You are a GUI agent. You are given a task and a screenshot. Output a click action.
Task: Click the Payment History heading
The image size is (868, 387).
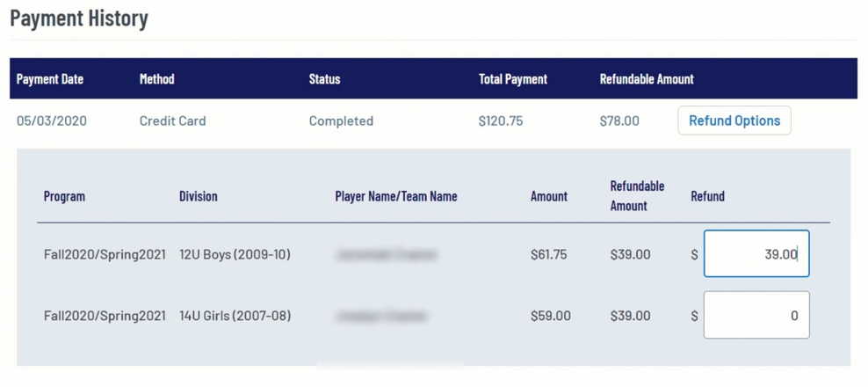pyautogui.click(x=79, y=18)
